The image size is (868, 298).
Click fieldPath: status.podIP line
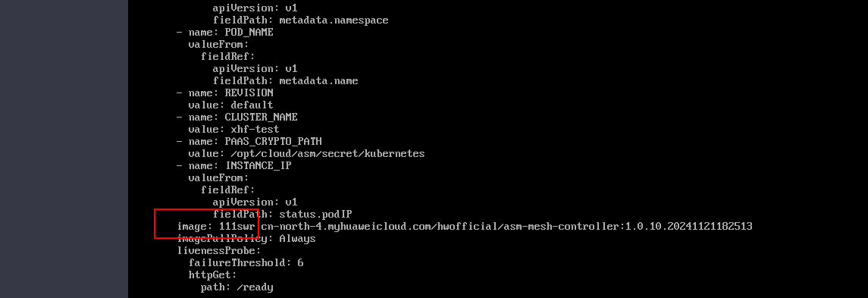click(x=282, y=215)
